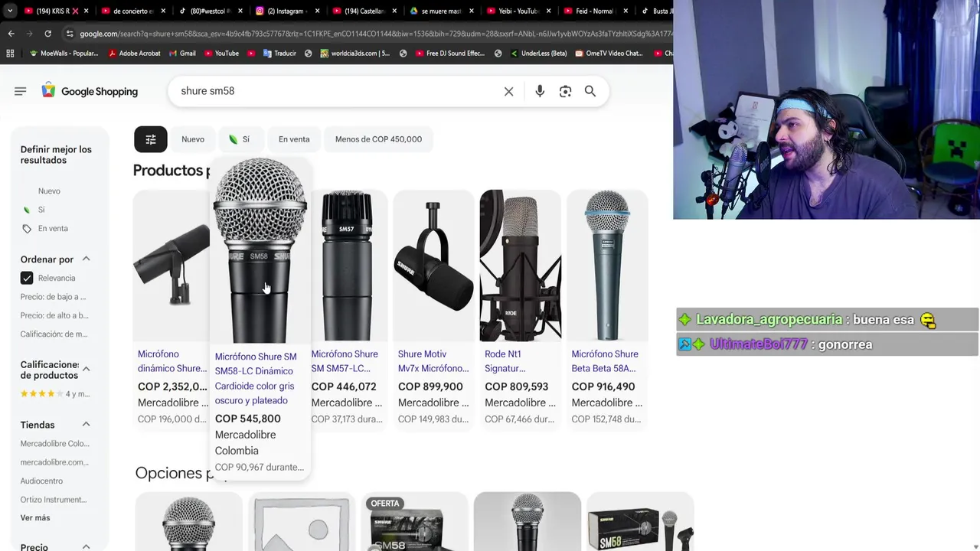Filter by 4 stars and more rating
Image resolution: width=980 pixels, height=551 pixels.
(x=55, y=394)
